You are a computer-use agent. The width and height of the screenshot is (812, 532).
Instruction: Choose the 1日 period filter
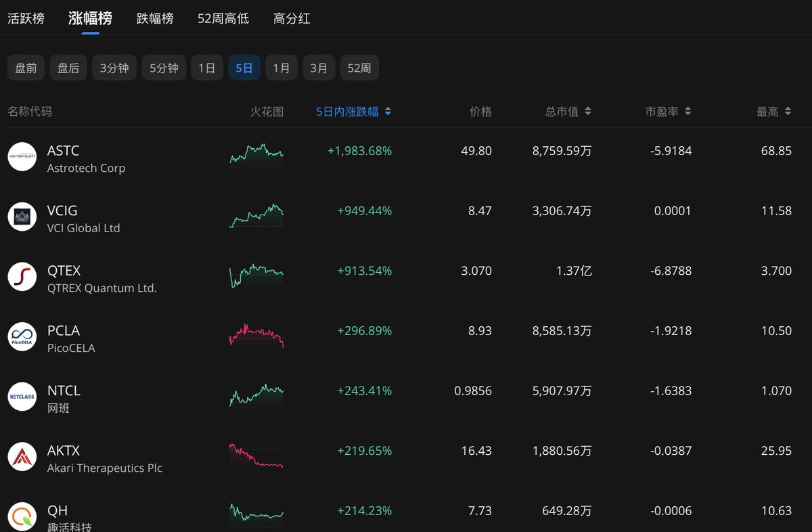click(x=207, y=68)
